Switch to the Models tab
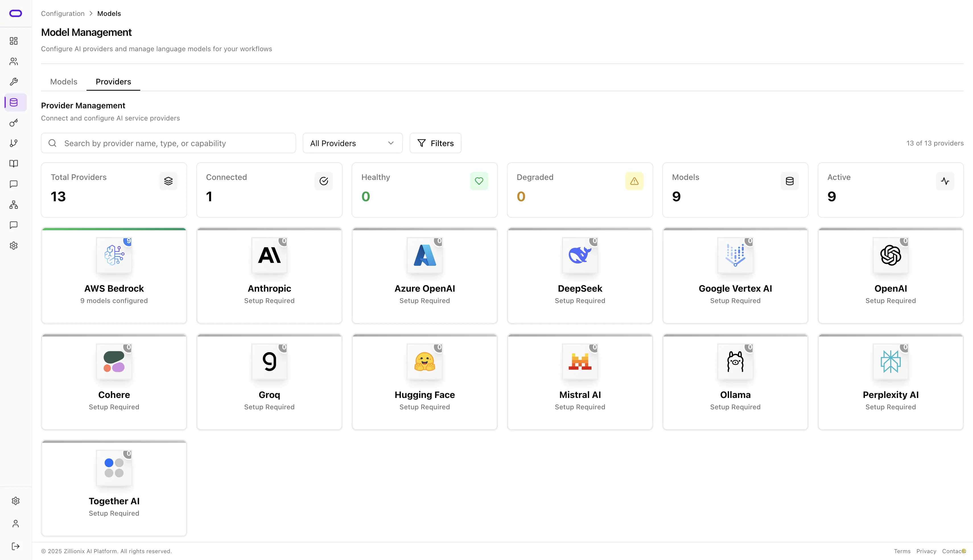973x560 pixels. coord(63,82)
